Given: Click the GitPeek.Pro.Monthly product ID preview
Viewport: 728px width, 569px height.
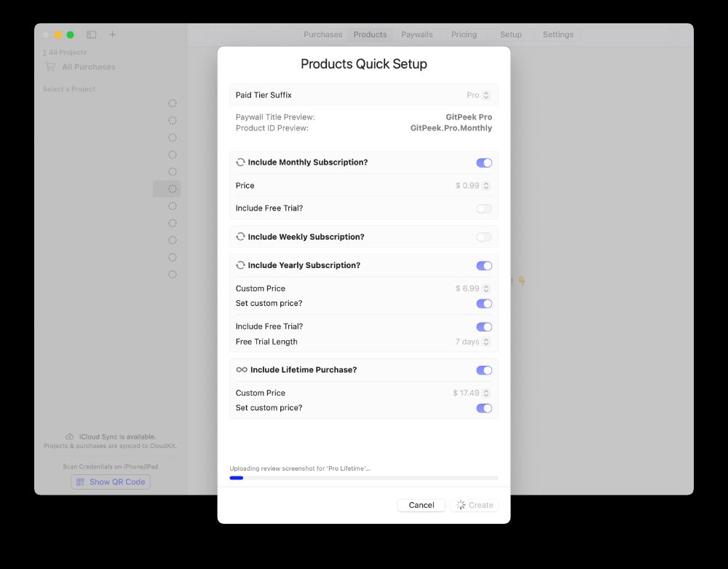Looking at the screenshot, I should [451, 128].
